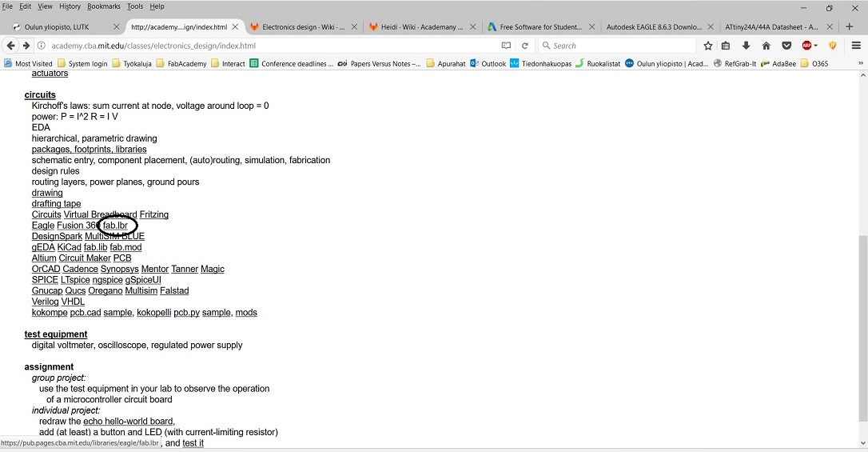Viewport: 868px width, 452px height.
Task: Open Conference deadlines bookmark
Action: pyautogui.click(x=292, y=64)
